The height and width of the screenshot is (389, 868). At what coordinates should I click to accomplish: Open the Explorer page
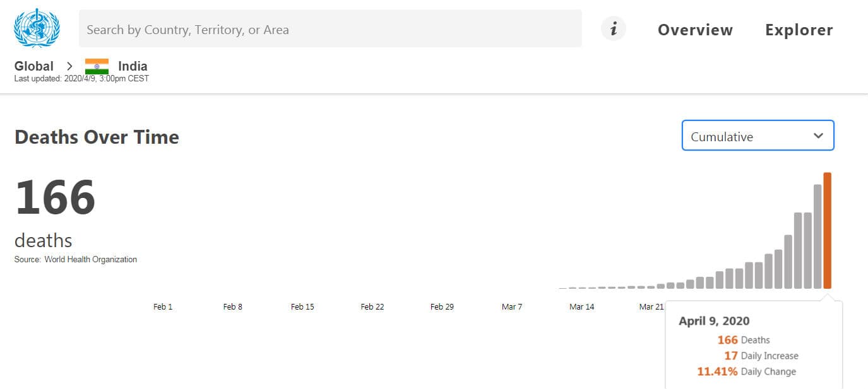click(799, 30)
